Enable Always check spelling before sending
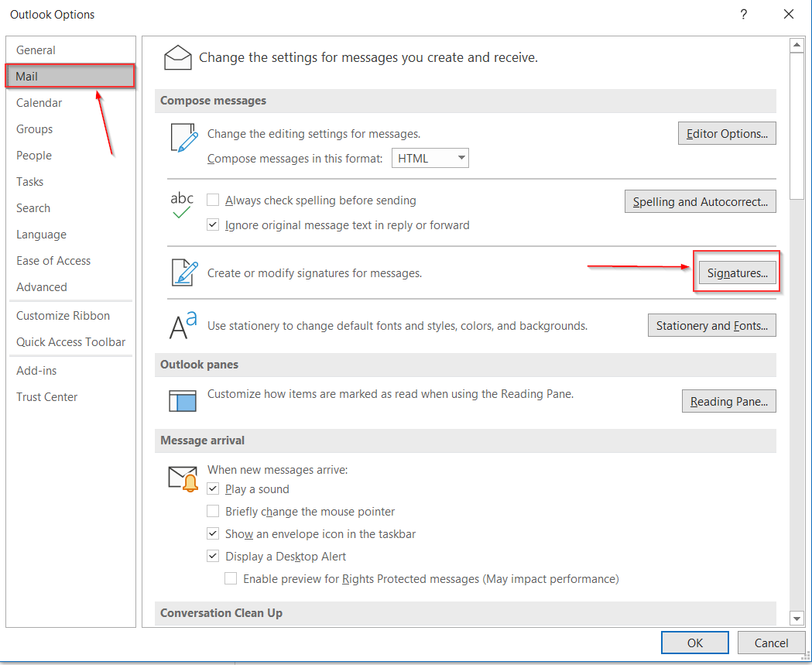812x665 pixels. [x=213, y=200]
